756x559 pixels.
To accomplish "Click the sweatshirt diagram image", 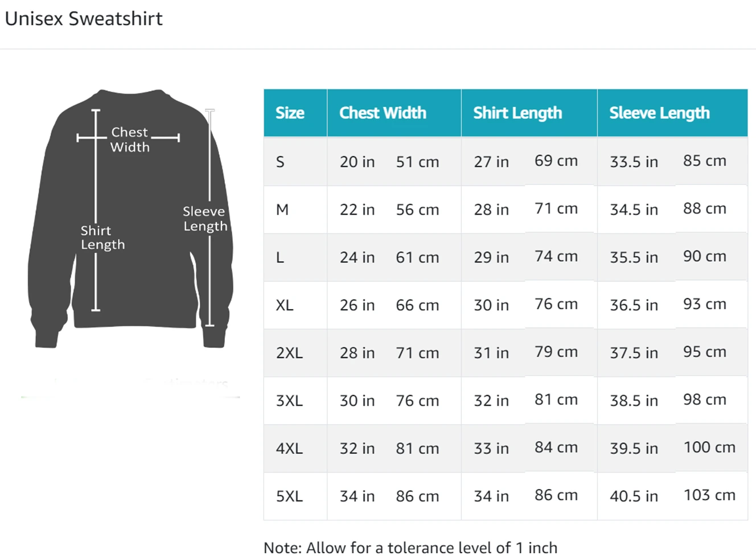I will point(130,219).
